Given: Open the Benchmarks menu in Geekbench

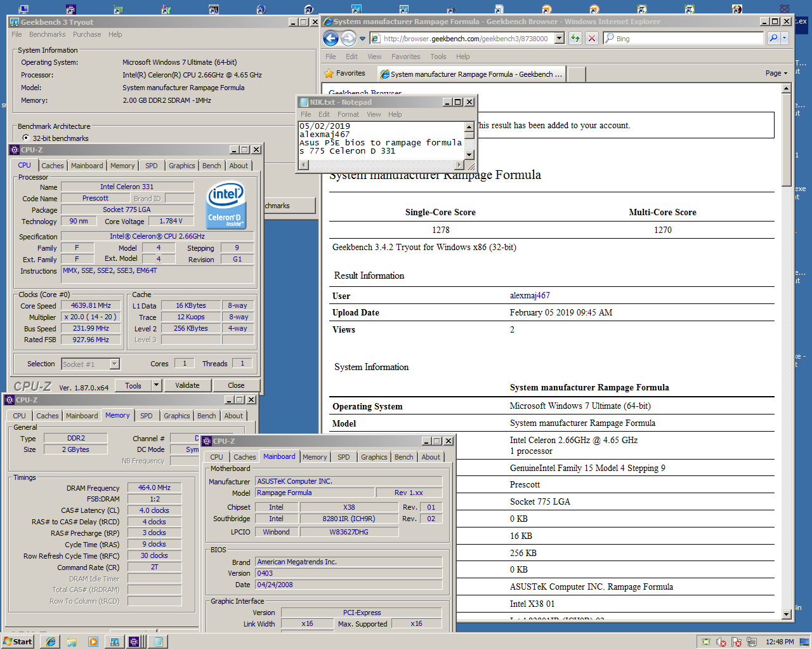Looking at the screenshot, I should (x=47, y=34).
